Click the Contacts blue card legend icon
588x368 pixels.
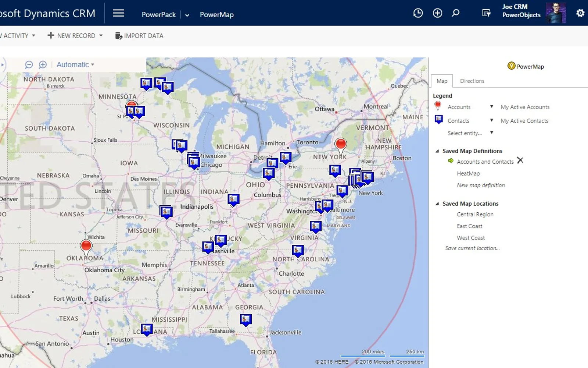438,120
